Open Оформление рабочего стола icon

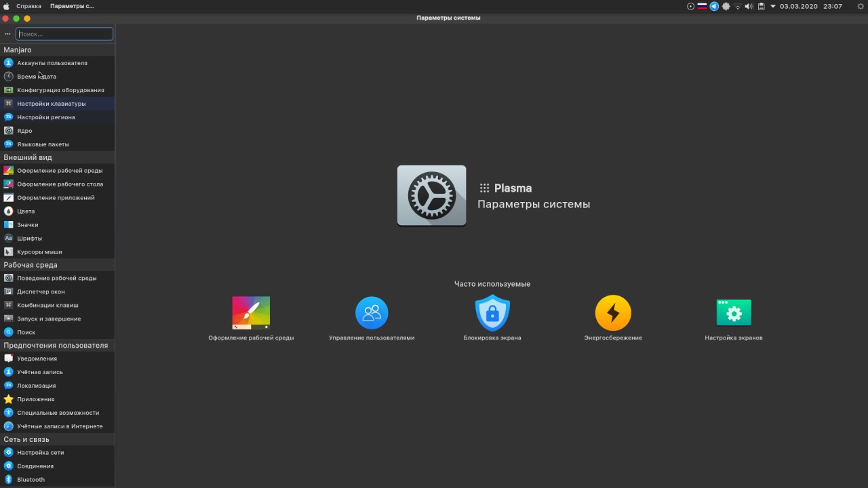(8, 184)
